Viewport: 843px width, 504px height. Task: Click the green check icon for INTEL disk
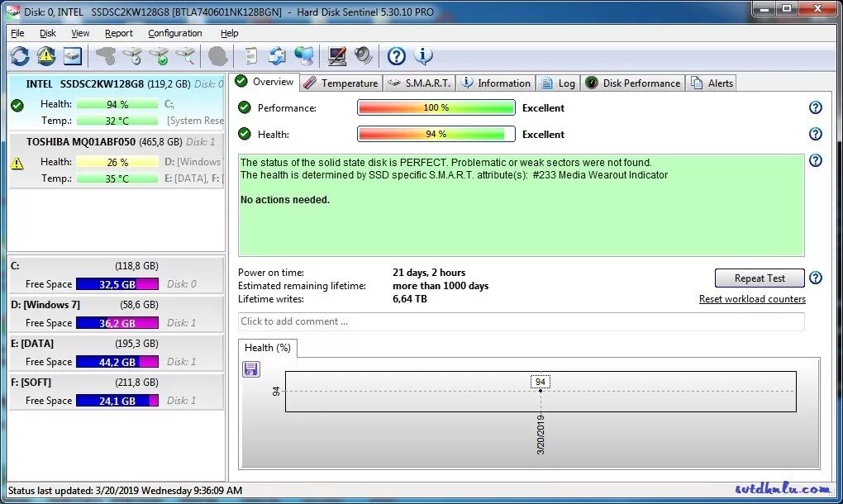coord(17,105)
